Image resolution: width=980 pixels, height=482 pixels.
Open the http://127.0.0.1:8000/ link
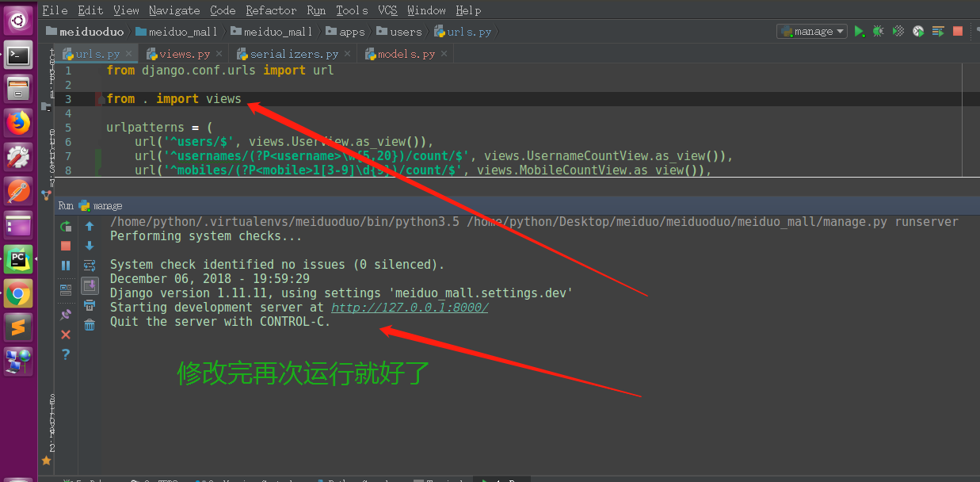tap(409, 307)
